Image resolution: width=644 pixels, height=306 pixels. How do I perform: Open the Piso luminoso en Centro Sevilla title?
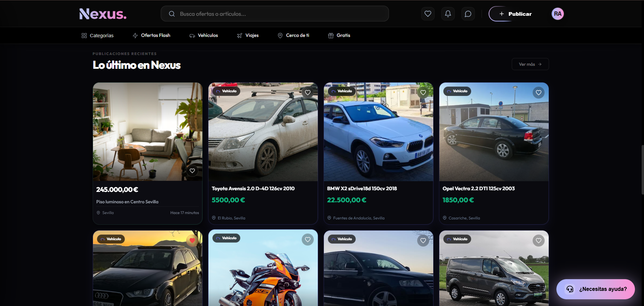tap(127, 202)
